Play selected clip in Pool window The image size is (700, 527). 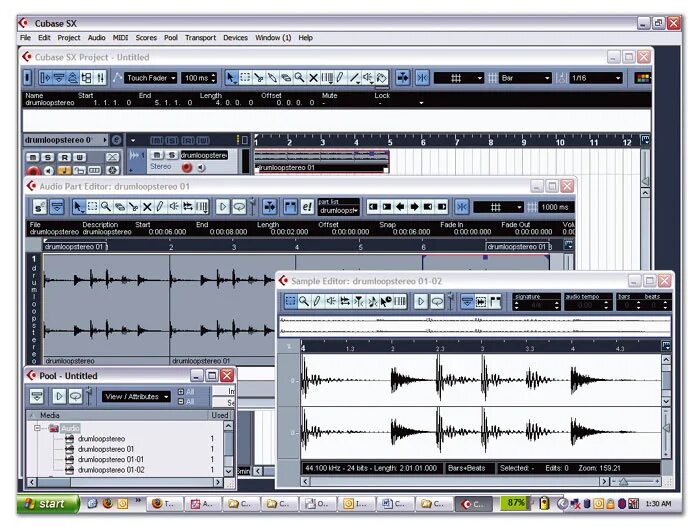click(59, 396)
